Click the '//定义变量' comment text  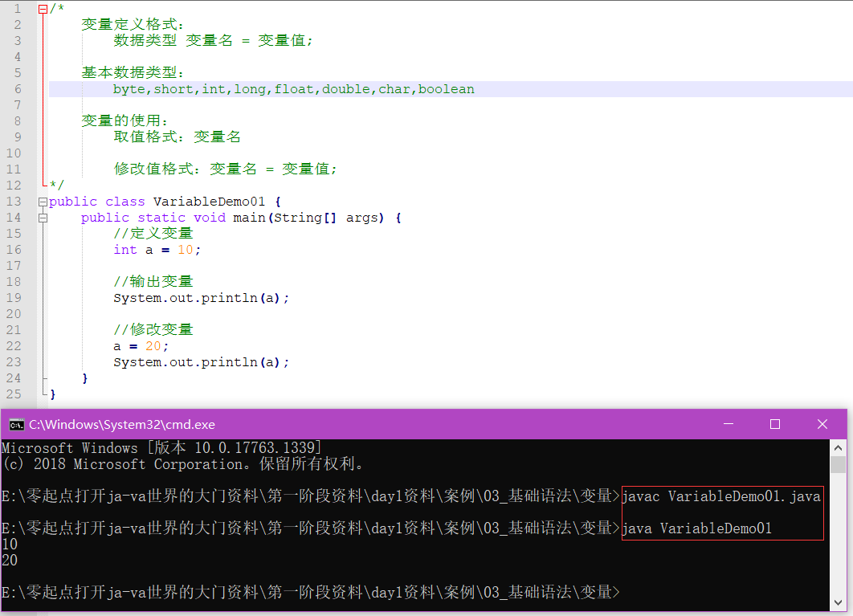coord(153,233)
